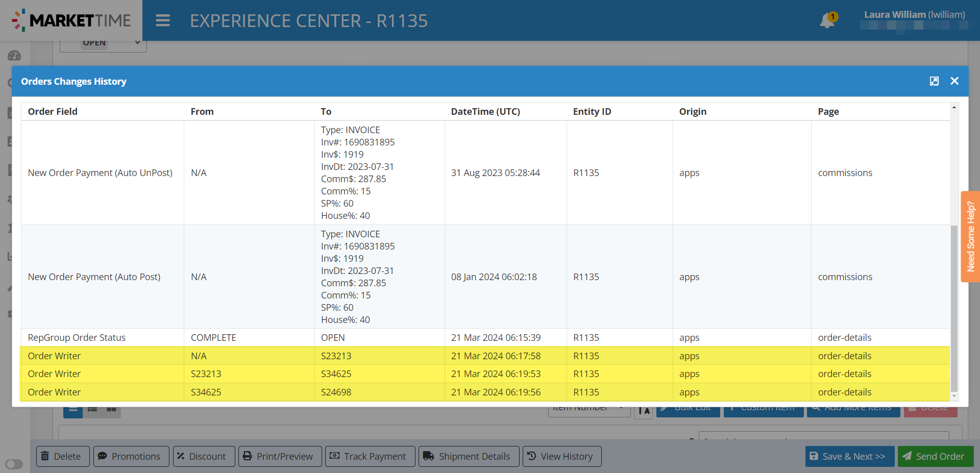
Task: Click the MarketTime logo
Action: click(71, 20)
